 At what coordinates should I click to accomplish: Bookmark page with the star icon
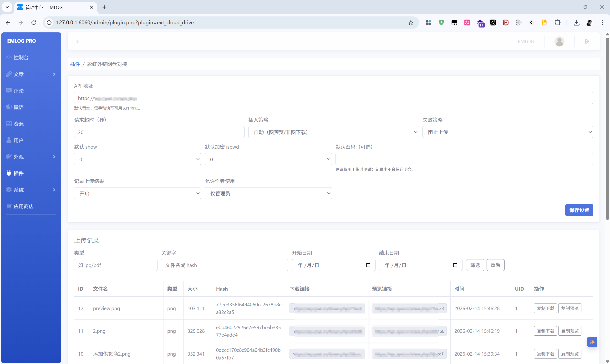411,23
